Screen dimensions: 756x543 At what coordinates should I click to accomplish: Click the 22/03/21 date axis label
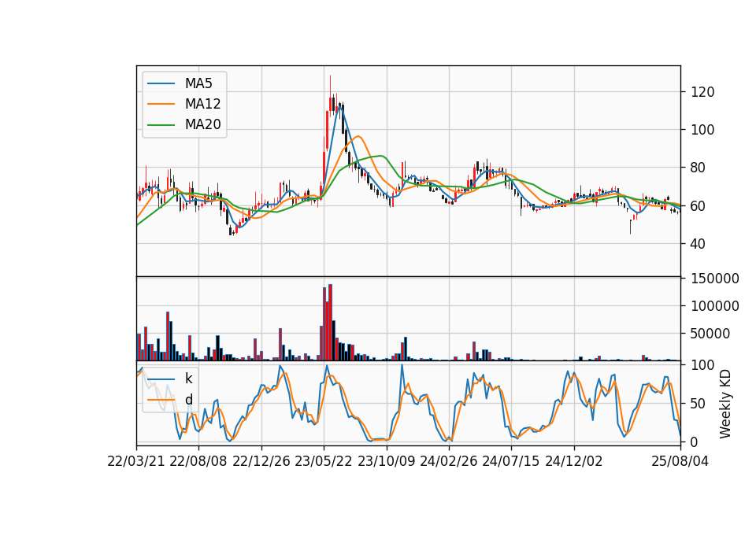(x=136, y=461)
